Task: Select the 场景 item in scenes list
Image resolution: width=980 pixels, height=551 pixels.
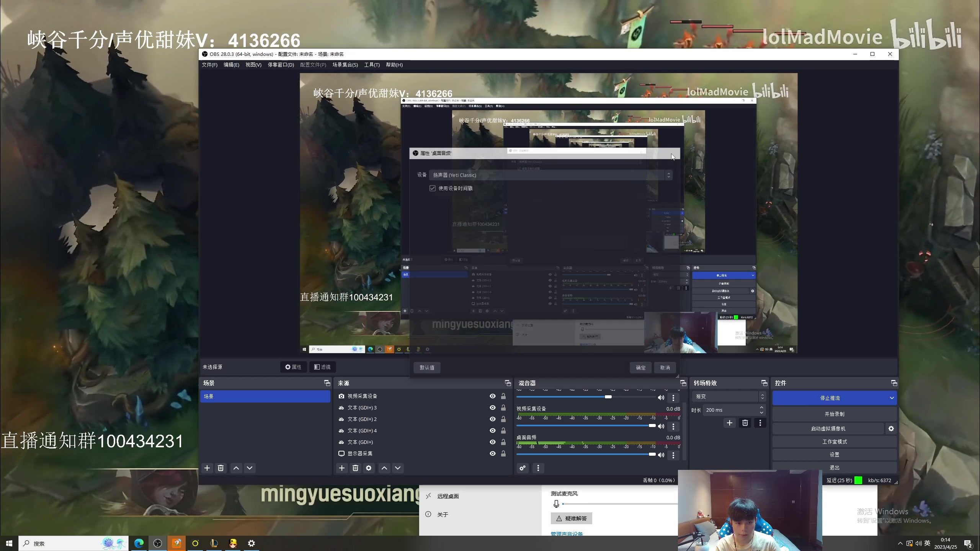Action: pos(265,396)
